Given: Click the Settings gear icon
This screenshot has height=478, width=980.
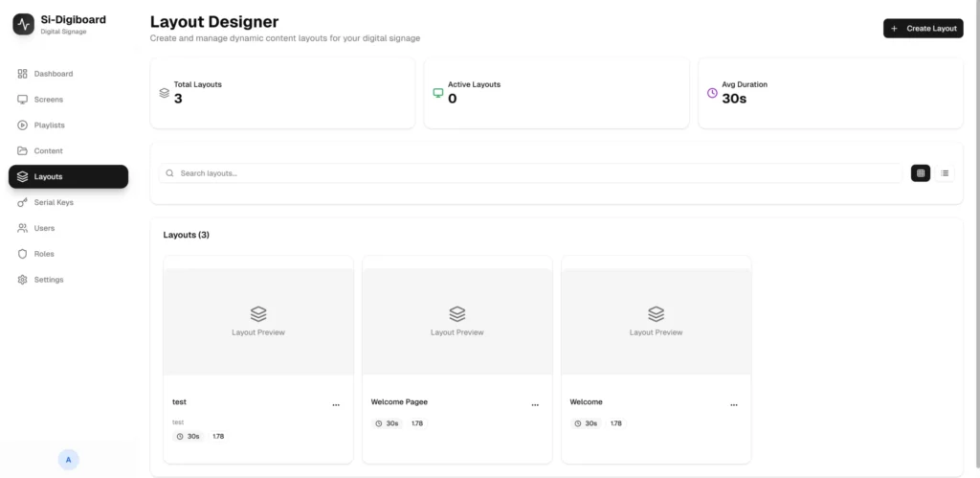Looking at the screenshot, I should coord(23,280).
